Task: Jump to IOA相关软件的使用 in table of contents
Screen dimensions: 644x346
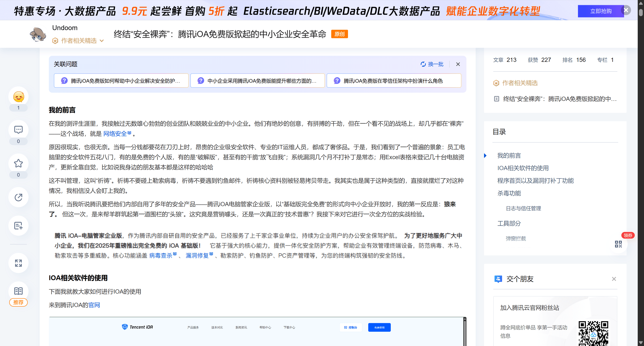Action: tap(523, 168)
